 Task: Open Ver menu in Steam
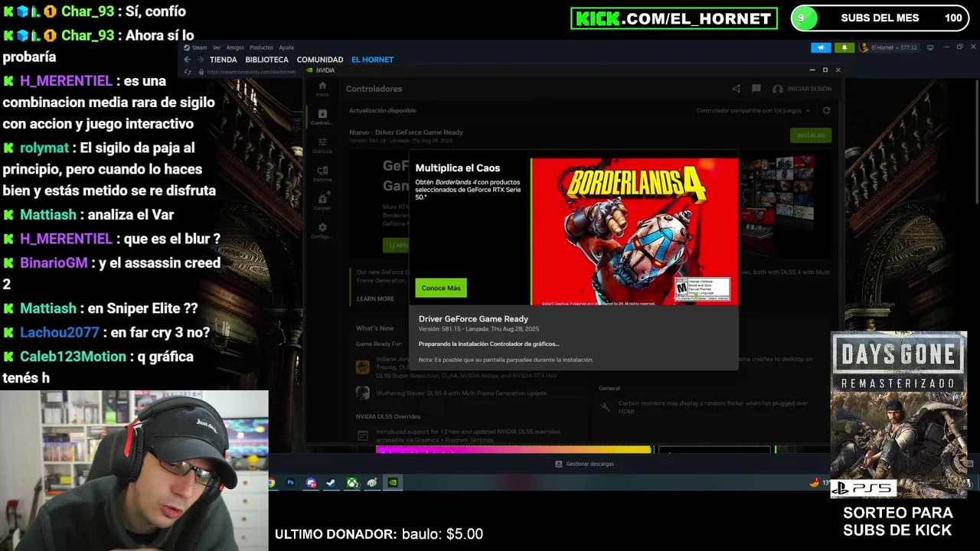pos(217,47)
